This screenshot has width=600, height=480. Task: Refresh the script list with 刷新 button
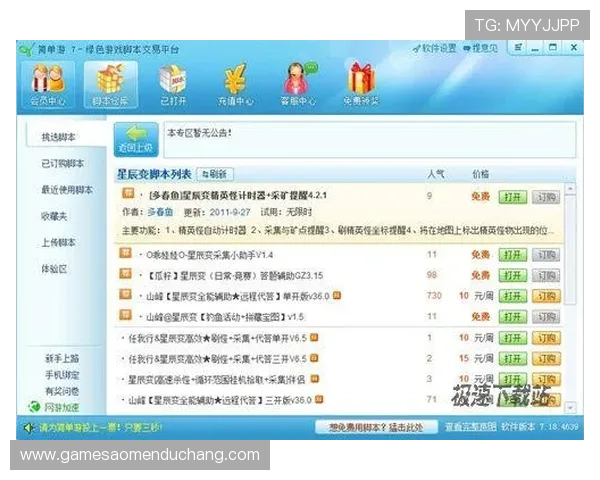point(215,175)
